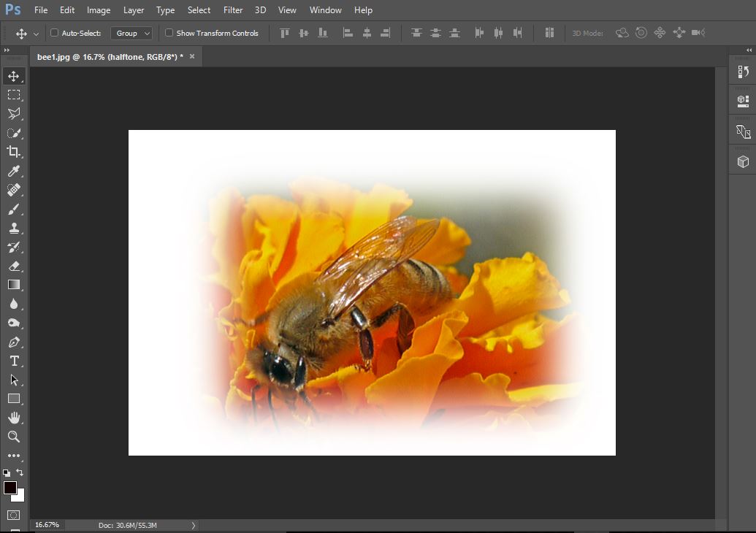Screen dimensions: 756x533
Task: Enable the Auto-Select checkbox
Action: click(x=54, y=33)
